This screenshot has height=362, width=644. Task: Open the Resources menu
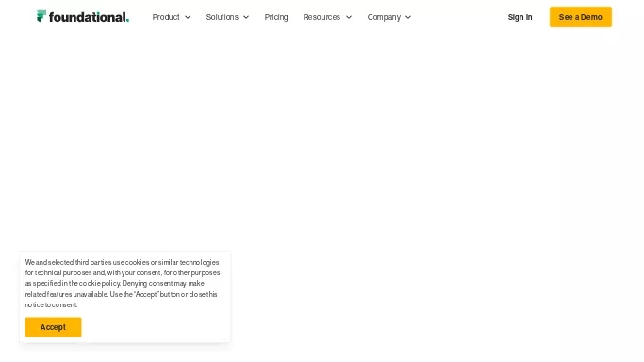coord(322,17)
